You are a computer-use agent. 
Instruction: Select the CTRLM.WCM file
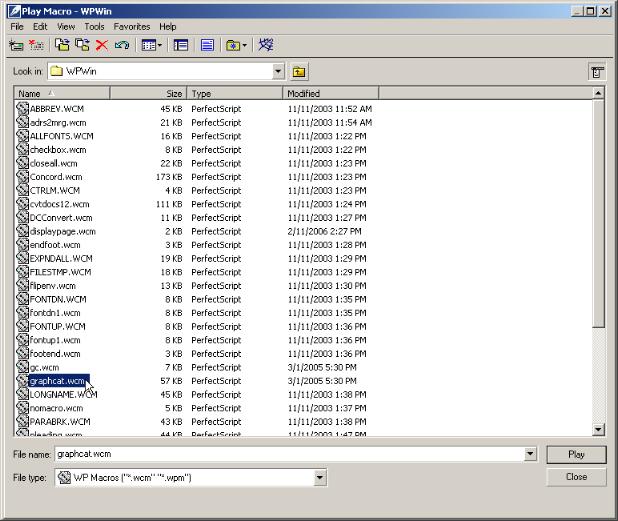pyautogui.click(x=55, y=190)
